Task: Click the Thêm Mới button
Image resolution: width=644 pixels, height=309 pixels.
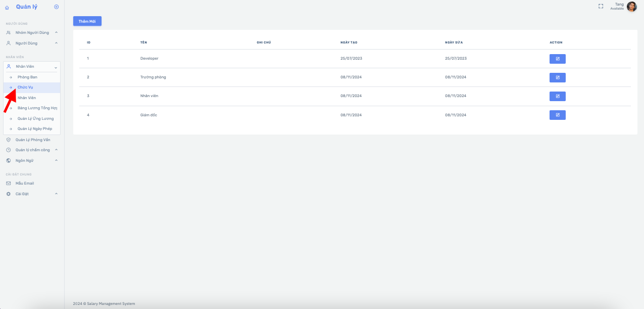Action: click(87, 21)
